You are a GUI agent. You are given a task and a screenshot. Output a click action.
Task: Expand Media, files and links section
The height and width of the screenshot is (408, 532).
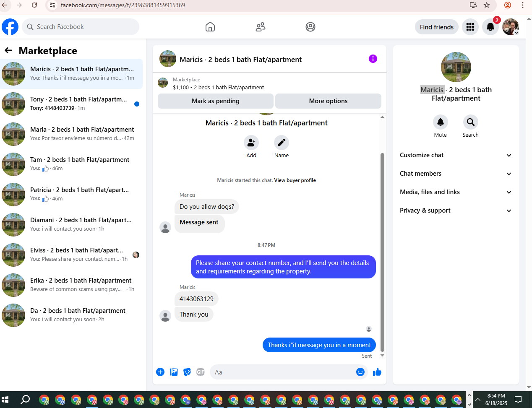(456, 192)
